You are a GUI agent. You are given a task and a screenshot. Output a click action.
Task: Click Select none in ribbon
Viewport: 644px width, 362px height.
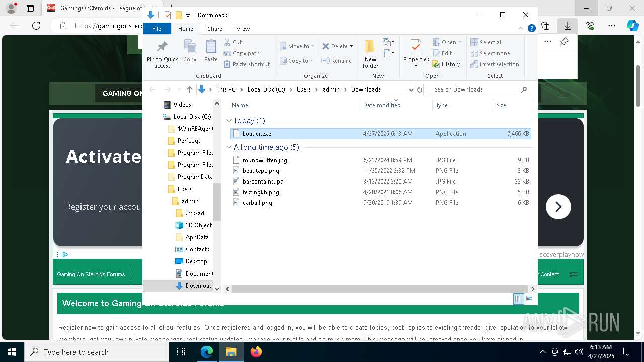pyautogui.click(x=490, y=53)
